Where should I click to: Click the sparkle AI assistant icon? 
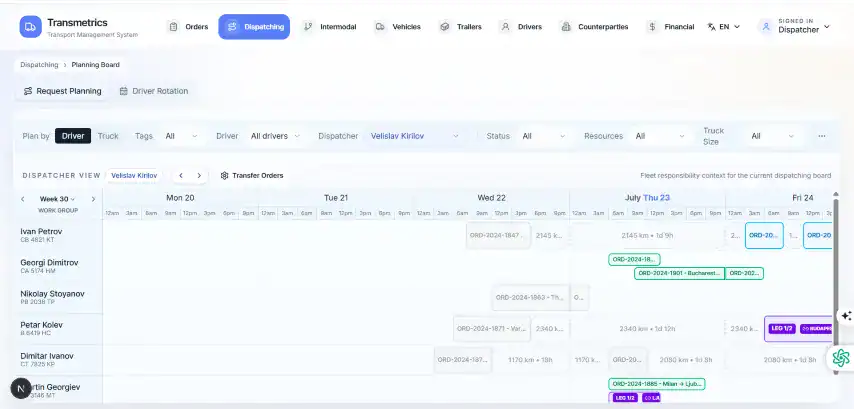tap(846, 316)
